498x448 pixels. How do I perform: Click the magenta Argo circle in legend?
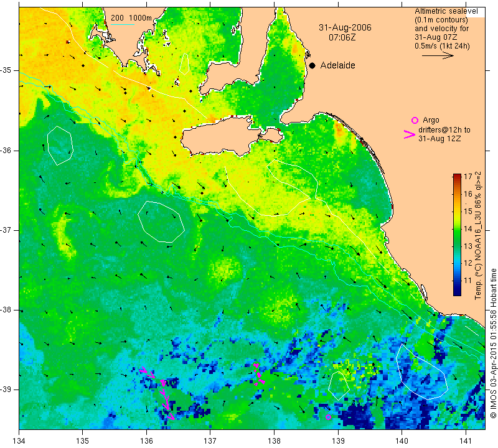(415, 120)
